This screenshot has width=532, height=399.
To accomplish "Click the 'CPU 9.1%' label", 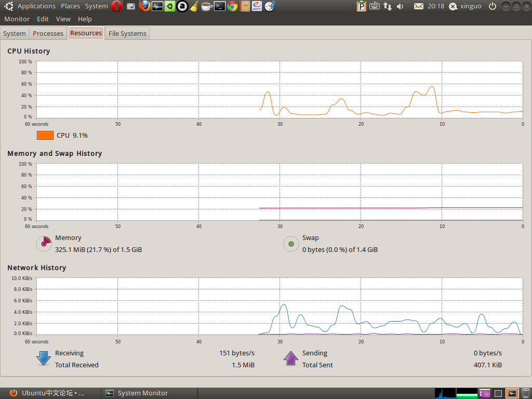I will pyautogui.click(x=72, y=136).
